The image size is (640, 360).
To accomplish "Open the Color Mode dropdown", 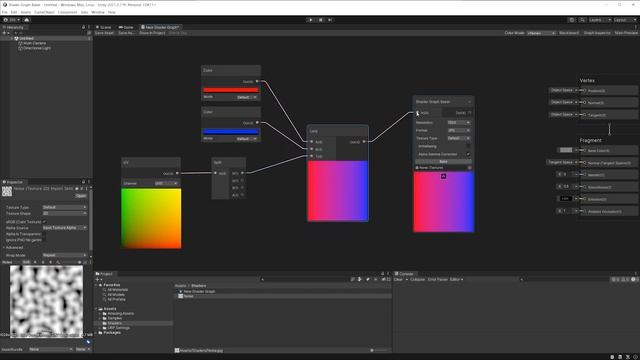I will tap(541, 33).
